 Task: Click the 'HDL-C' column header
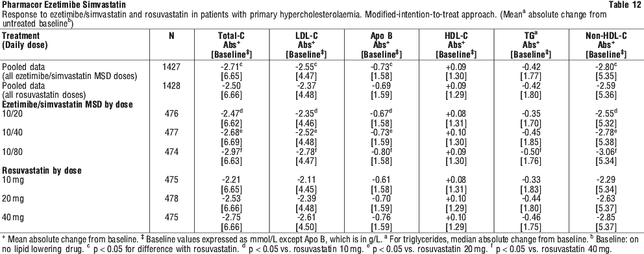(456, 36)
